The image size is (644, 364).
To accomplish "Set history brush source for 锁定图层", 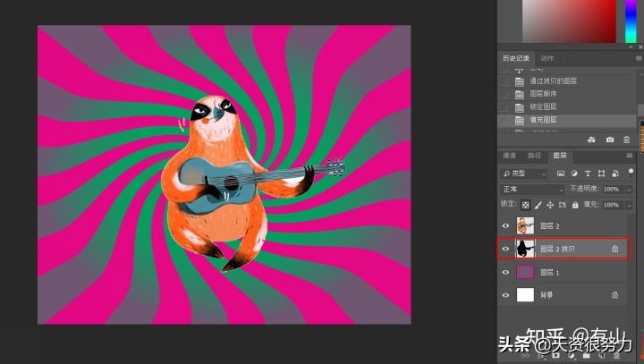I will pyautogui.click(x=504, y=107).
